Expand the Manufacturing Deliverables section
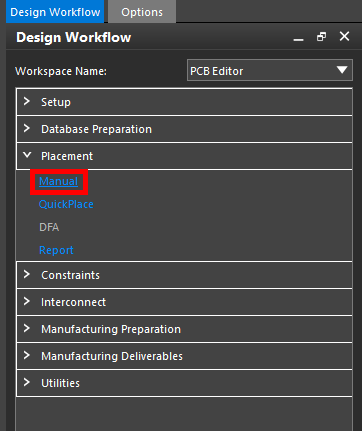The width and height of the screenshot is (362, 431). (x=184, y=356)
